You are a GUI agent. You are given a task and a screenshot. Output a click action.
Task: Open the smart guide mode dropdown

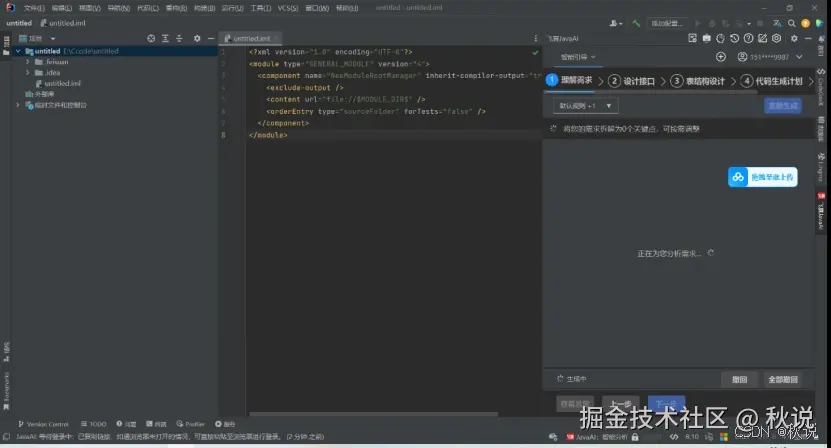(x=578, y=57)
